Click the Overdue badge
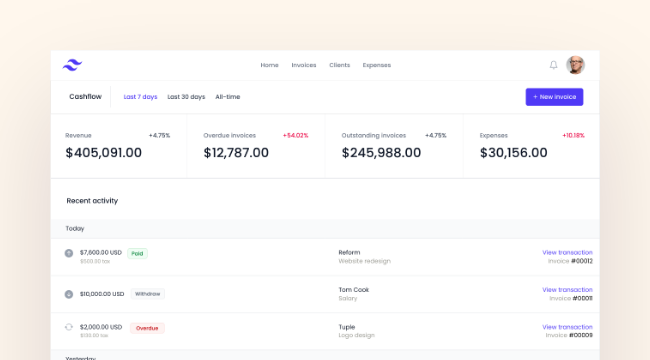The image size is (650, 360). (x=147, y=328)
